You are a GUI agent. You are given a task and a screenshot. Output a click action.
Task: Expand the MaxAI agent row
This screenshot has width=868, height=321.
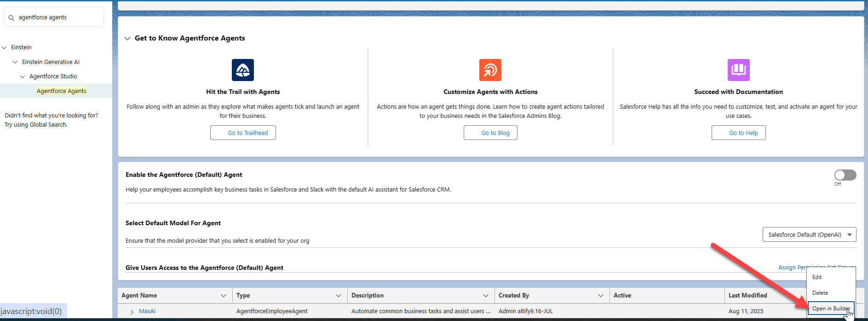tap(132, 312)
